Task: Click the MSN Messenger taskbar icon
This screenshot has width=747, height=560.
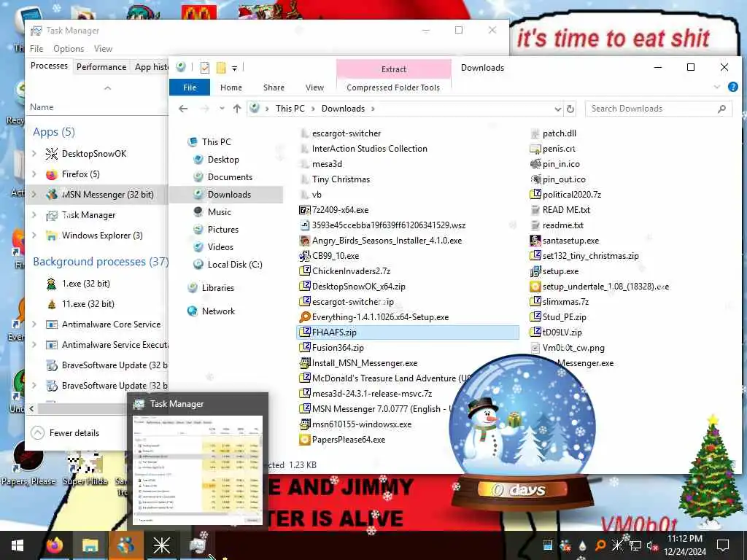Action: tap(125, 545)
